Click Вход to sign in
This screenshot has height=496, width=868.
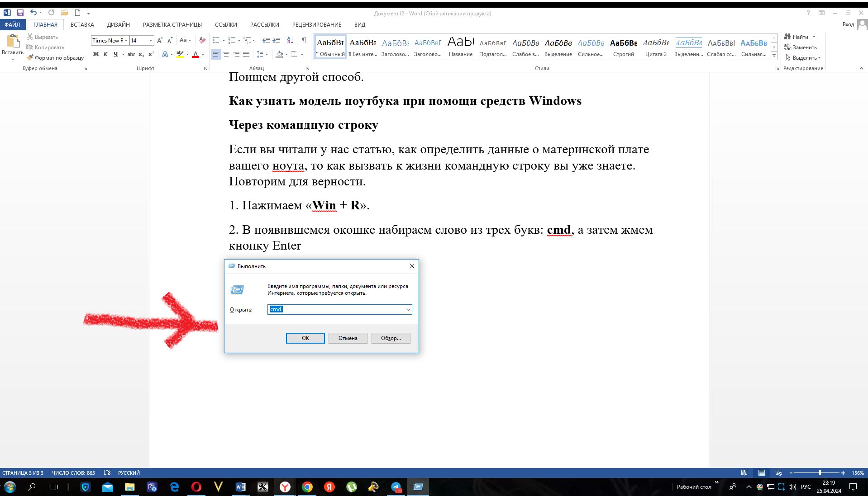848,24
